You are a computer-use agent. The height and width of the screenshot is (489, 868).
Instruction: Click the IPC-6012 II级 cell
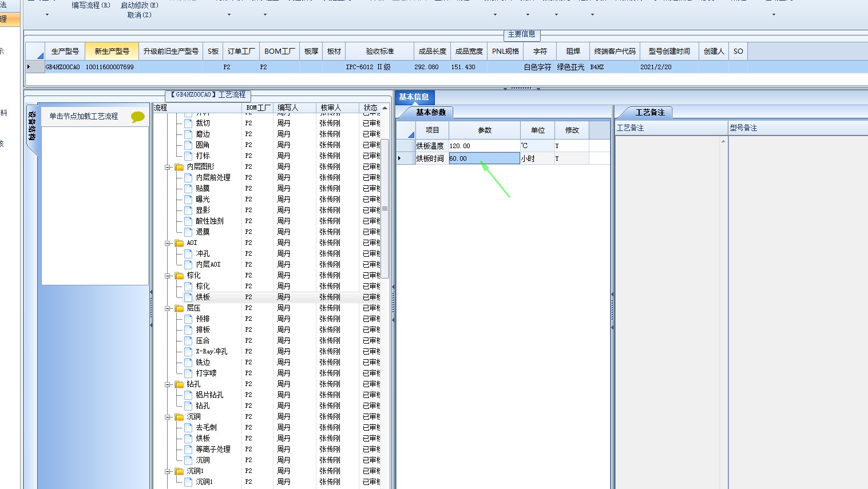click(379, 67)
